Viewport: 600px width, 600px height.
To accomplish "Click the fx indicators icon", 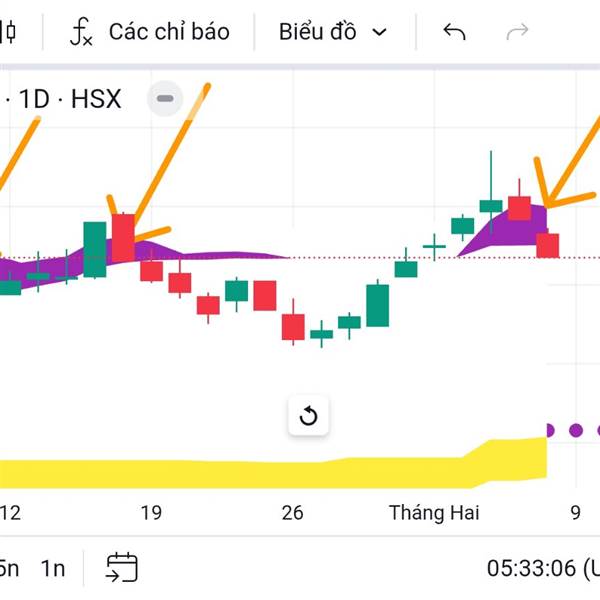I will point(81,32).
